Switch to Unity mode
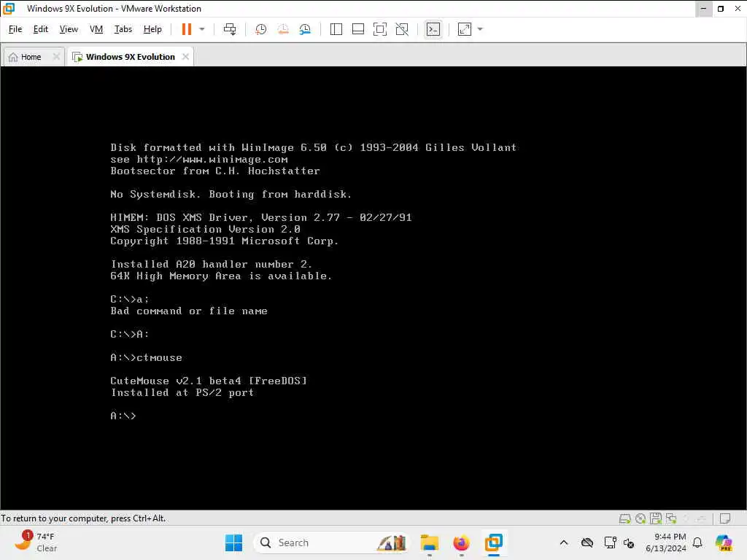The image size is (747, 560). (x=402, y=29)
